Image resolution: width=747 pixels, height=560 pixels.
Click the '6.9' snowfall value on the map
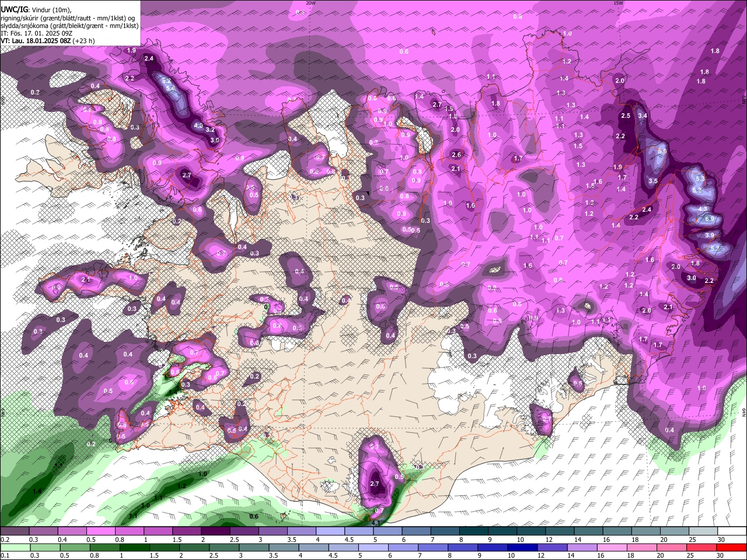(710, 219)
